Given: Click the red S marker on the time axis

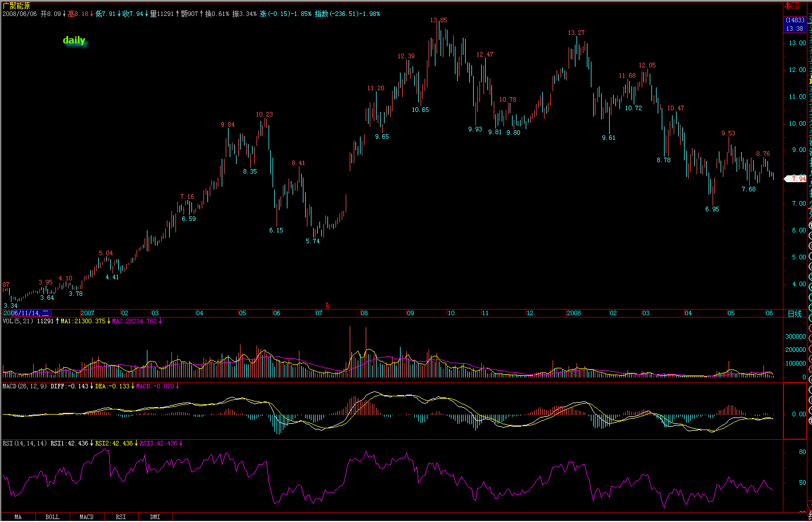Looking at the screenshot, I should click(327, 306).
